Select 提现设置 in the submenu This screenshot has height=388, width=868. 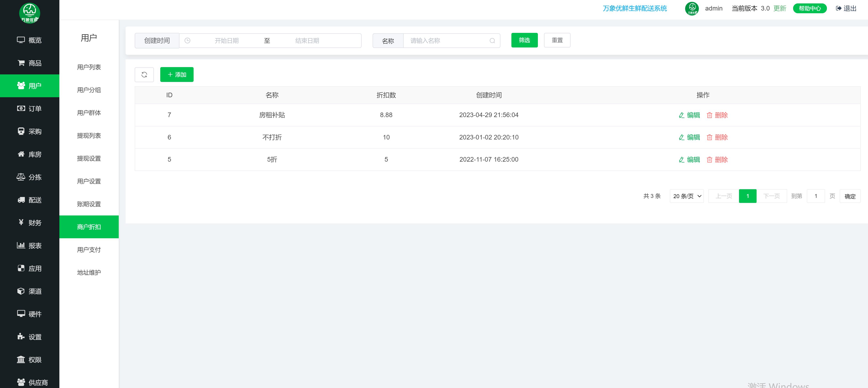[x=89, y=158]
